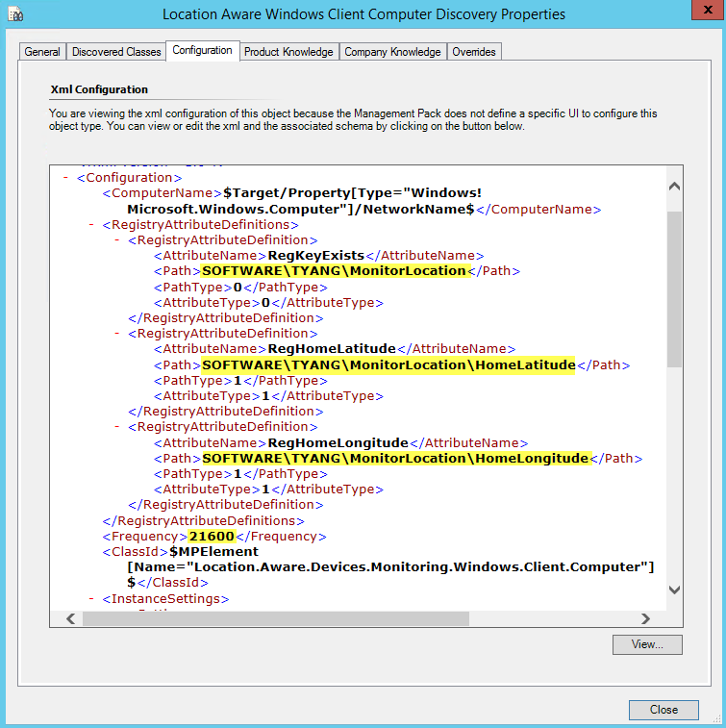The image size is (726, 728).
Task: Click AttributeType 0 under RegKeyExists
Action: point(265,303)
